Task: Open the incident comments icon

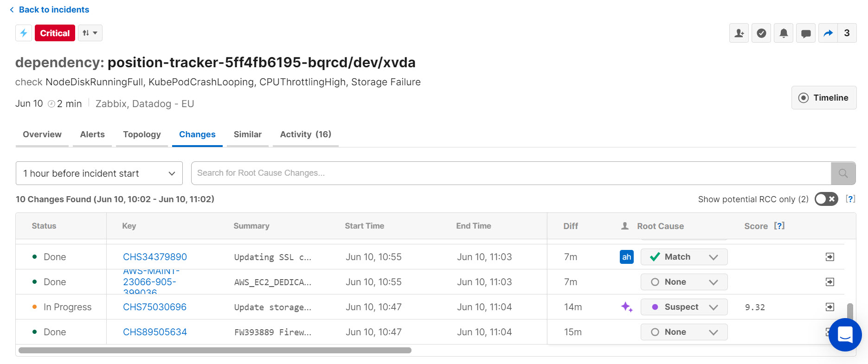Action: tap(806, 33)
